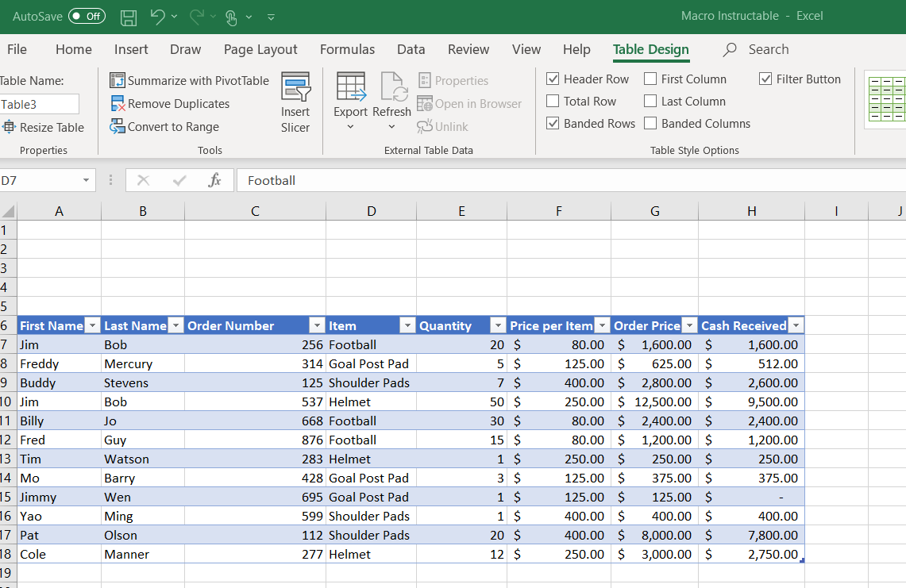This screenshot has width=906, height=588.
Task: Toggle AutoSave on
Action: [x=87, y=16]
